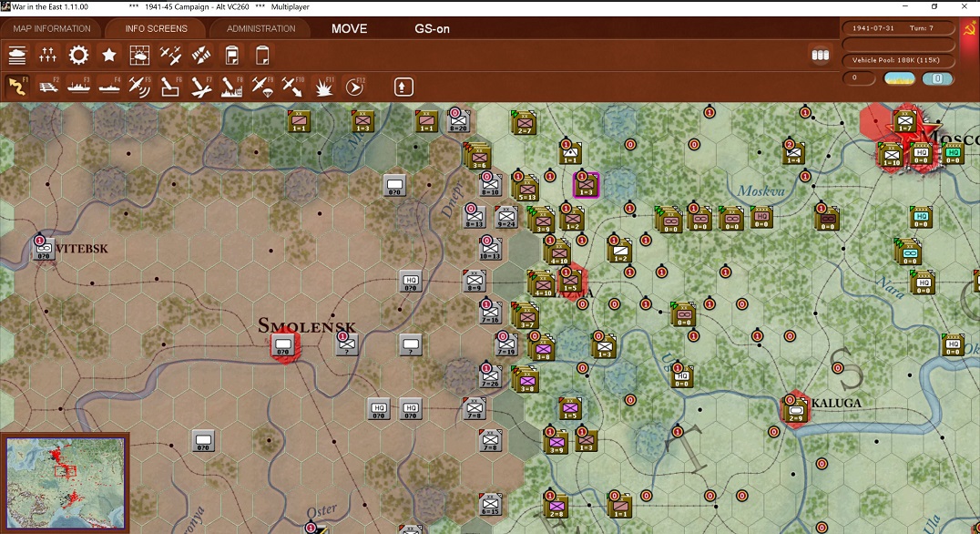Click the crossed arrows swap icon
The width and height of the screenshot is (980, 534).
pyautogui.click(x=201, y=56)
